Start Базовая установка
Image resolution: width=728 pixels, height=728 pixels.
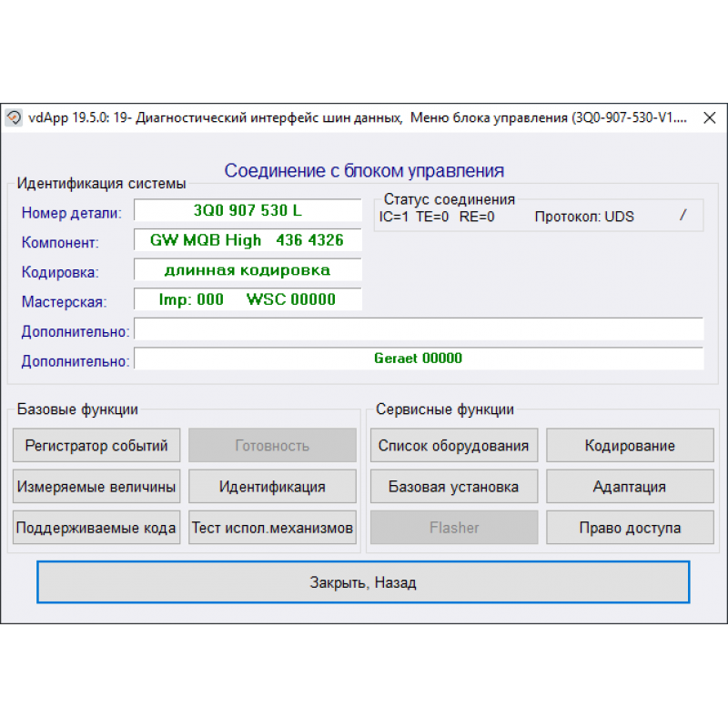pyautogui.click(x=453, y=486)
